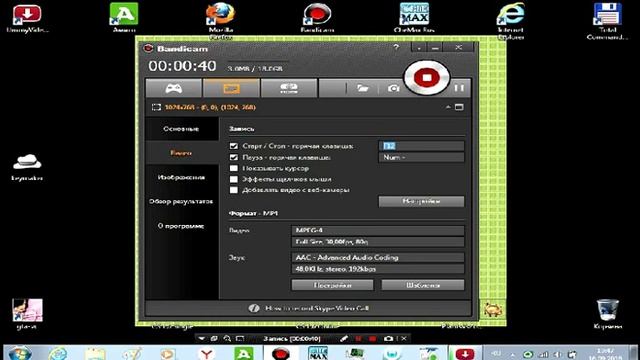Viewport: 640px width, 360px height.
Task: Click Настройки button in format section
Action: [332, 285]
